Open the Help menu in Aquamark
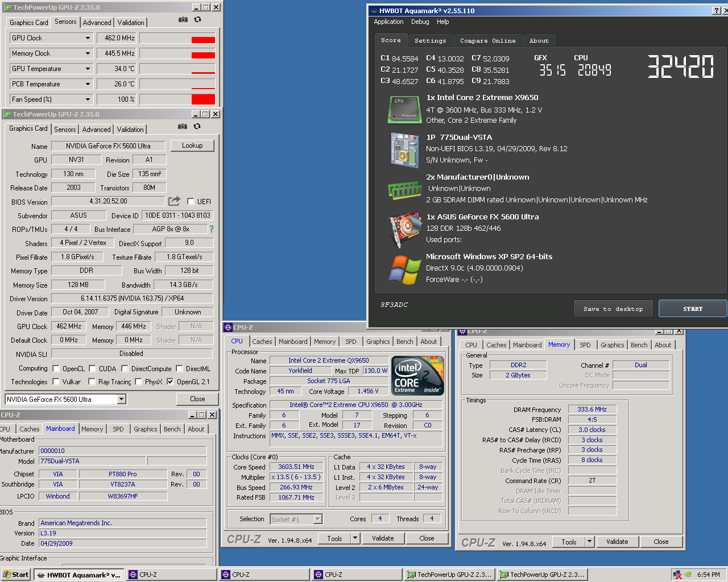 (x=443, y=22)
